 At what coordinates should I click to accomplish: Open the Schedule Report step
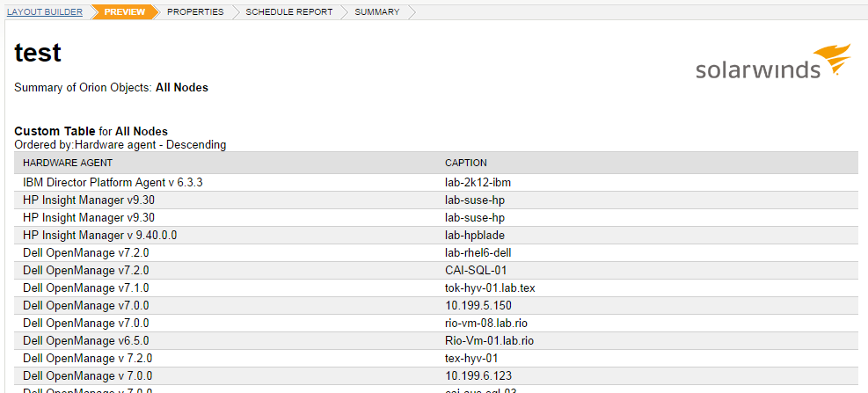pos(289,11)
